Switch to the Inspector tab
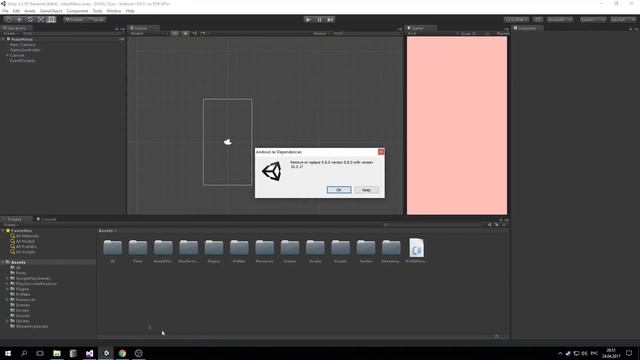This screenshot has width=640, height=360. point(527,28)
